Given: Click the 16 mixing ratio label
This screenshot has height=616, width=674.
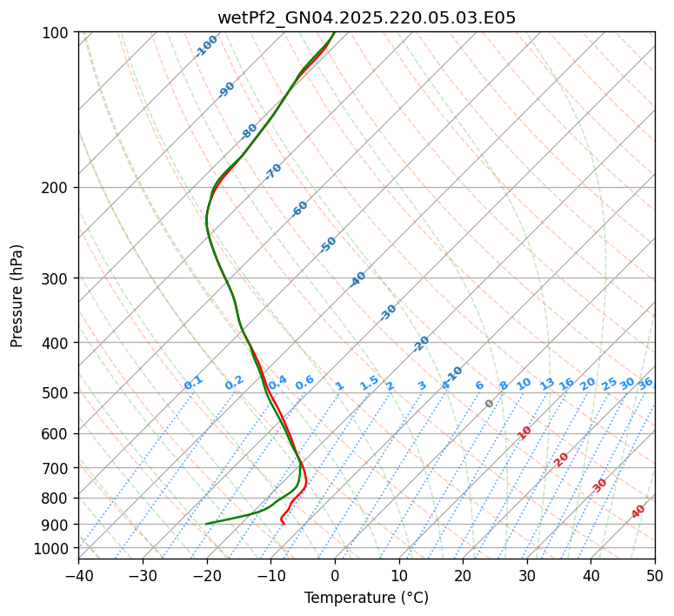Looking at the screenshot, I should (566, 384).
